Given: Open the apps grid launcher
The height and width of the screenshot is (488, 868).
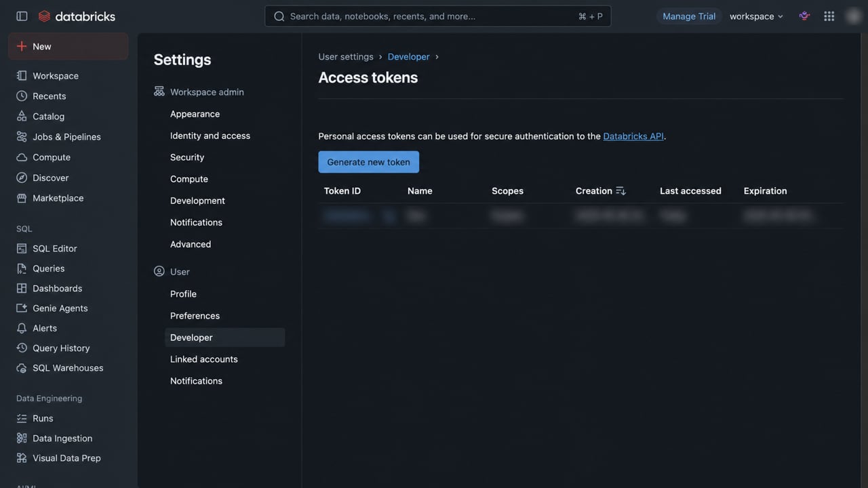Looking at the screenshot, I should click(829, 16).
